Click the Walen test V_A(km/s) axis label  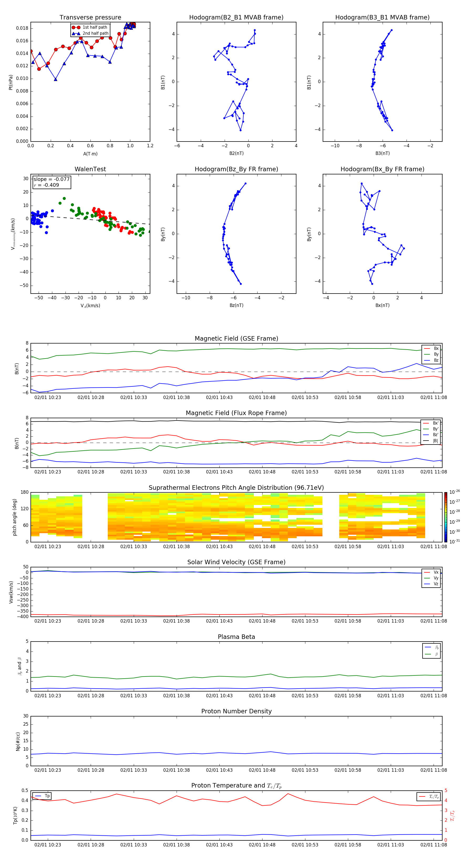[90, 306]
